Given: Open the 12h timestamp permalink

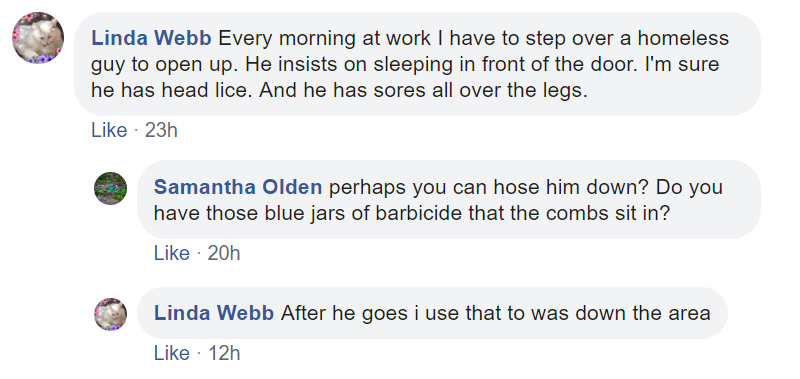Looking at the screenshot, I should click(224, 353).
